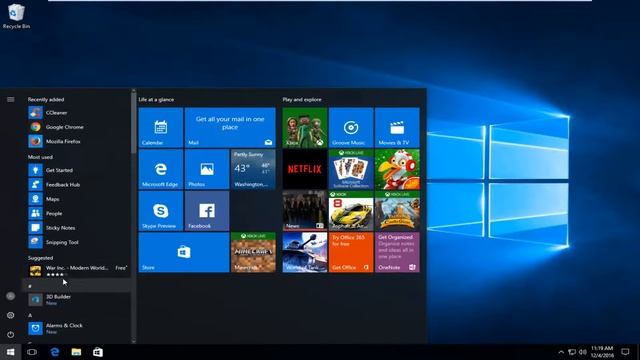Select the suggested War Inc. Modern World app
The height and width of the screenshot is (360, 640).
pyautogui.click(x=78, y=271)
